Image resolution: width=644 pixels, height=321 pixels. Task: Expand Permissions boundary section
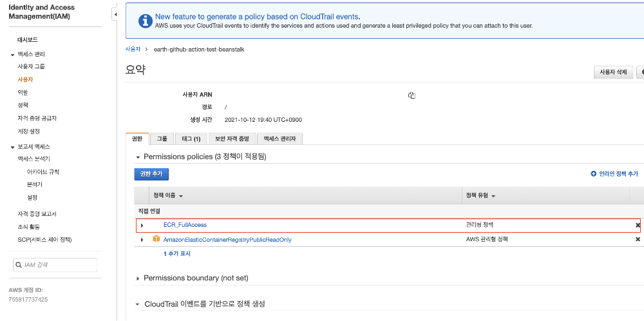[x=138, y=278]
